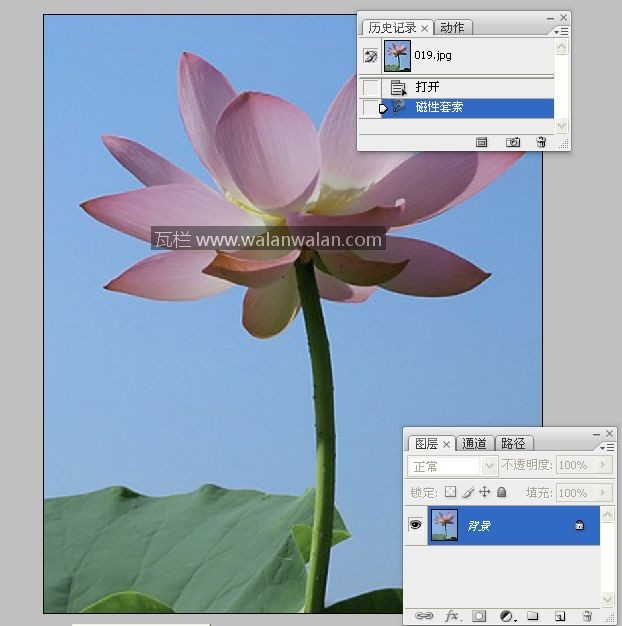Create a new layer in Layers panel
This screenshot has width=622, height=626.
[x=560, y=616]
